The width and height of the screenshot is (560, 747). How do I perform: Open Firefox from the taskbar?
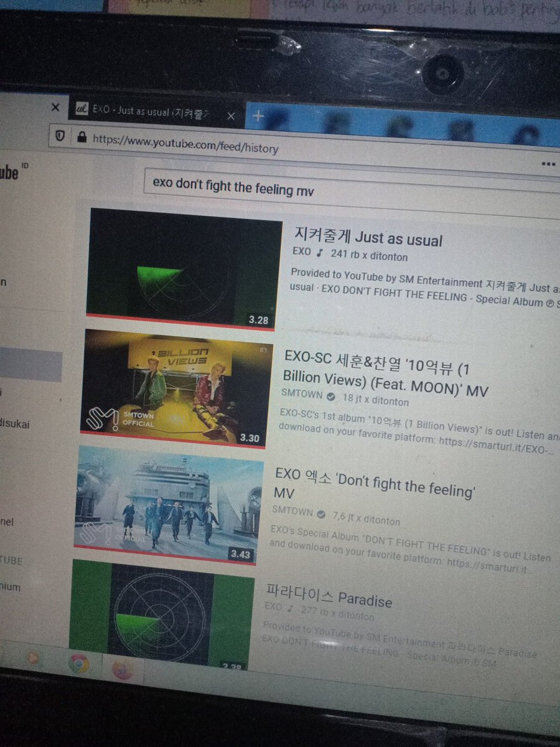(x=123, y=669)
